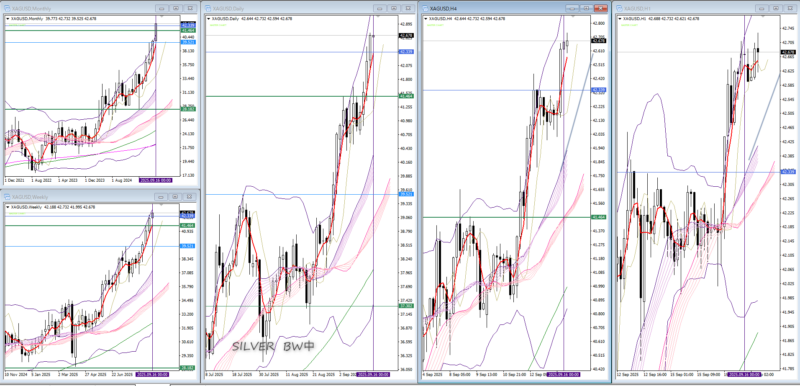Screen dimensions: 800x386
Task: Close the XAGUSD,H1 chart window
Action: pyautogui.click(x=790, y=8)
